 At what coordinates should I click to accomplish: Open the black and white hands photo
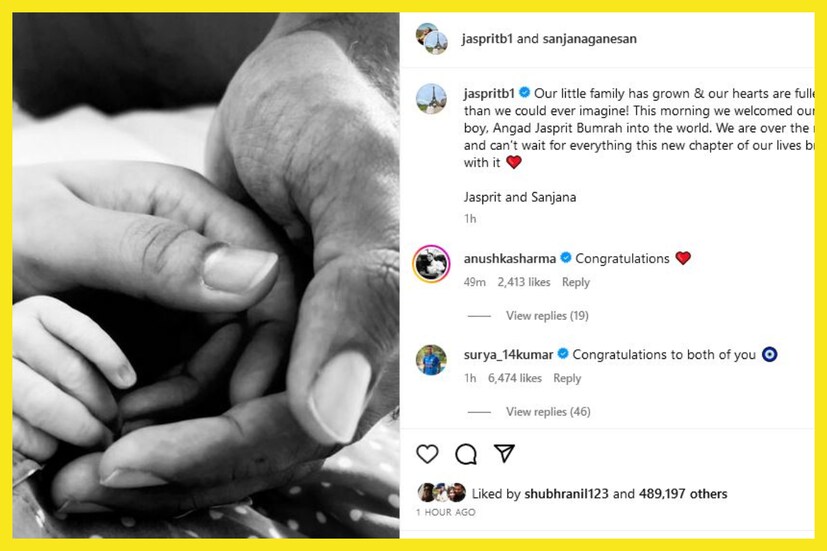(x=206, y=275)
